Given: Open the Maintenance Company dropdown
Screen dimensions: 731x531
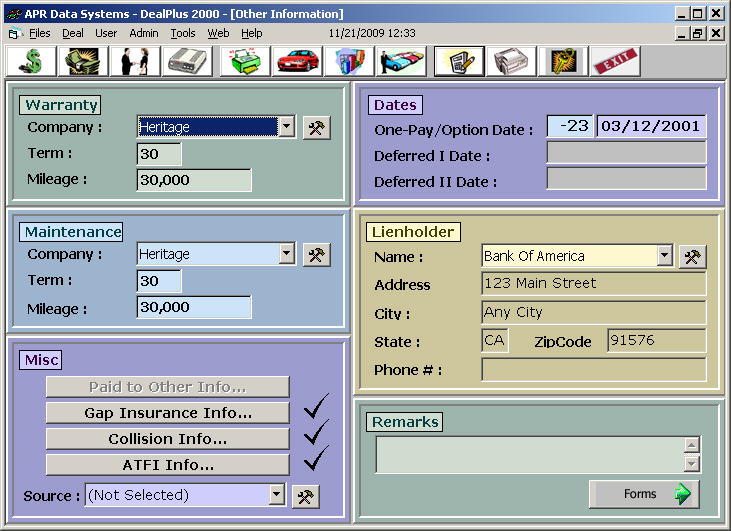Looking at the screenshot, I should [286, 254].
